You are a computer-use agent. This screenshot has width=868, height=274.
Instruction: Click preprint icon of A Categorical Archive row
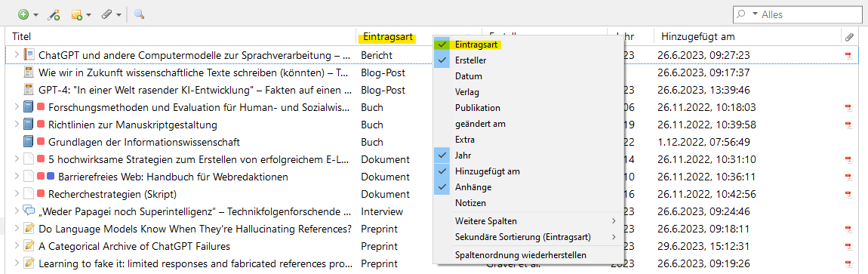[29, 246]
